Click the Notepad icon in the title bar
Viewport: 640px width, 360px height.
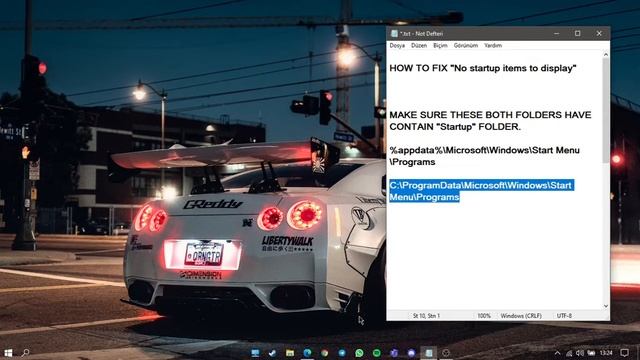pos(394,33)
